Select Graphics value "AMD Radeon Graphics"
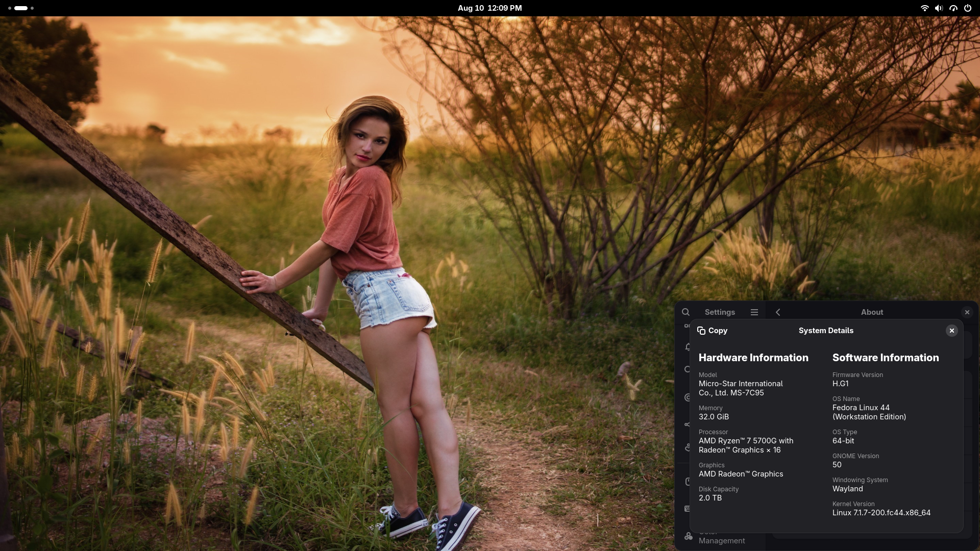The image size is (980, 551). tap(741, 474)
